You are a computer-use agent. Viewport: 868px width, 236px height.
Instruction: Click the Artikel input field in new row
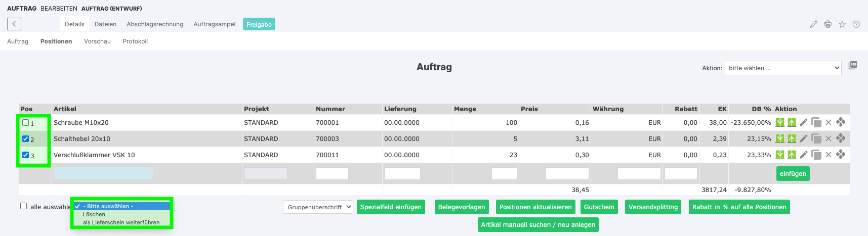tap(103, 173)
